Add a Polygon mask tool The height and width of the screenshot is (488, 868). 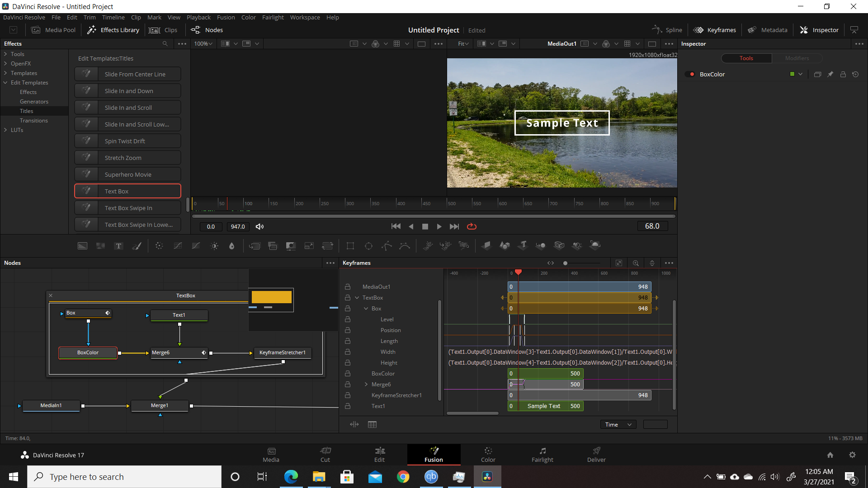(387, 246)
